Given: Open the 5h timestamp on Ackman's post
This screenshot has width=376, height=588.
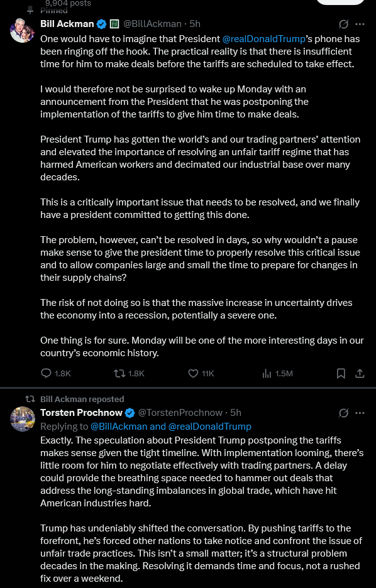Looking at the screenshot, I should click(195, 24).
